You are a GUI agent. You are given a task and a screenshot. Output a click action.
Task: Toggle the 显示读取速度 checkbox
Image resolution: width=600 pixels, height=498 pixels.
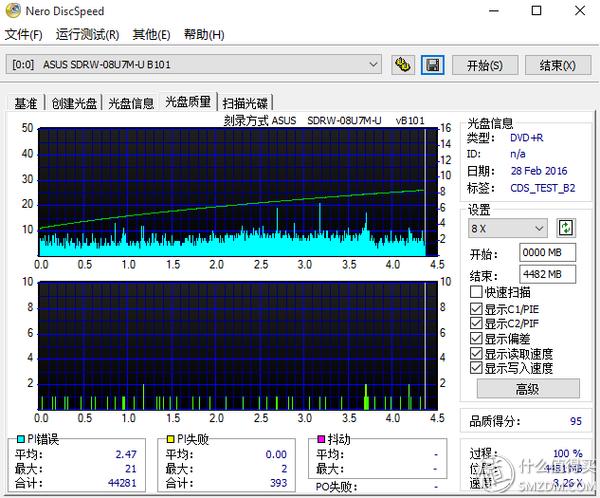pyautogui.click(x=477, y=353)
